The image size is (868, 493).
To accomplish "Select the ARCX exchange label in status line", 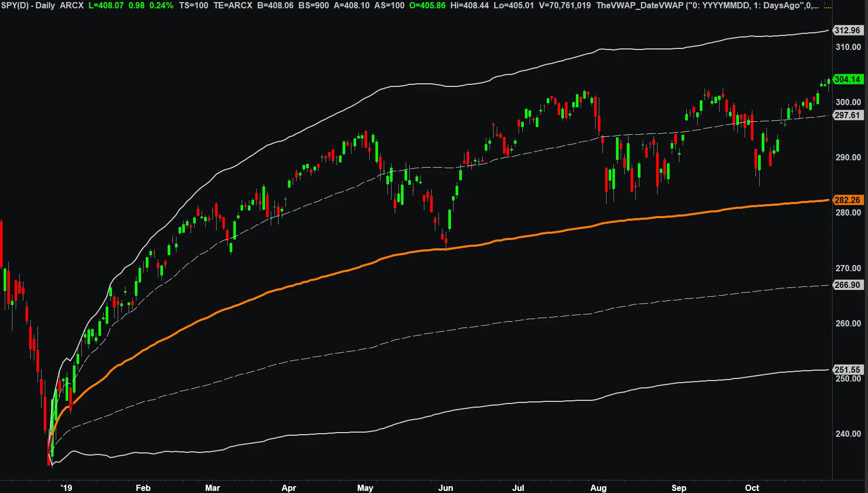I will pyautogui.click(x=71, y=5).
